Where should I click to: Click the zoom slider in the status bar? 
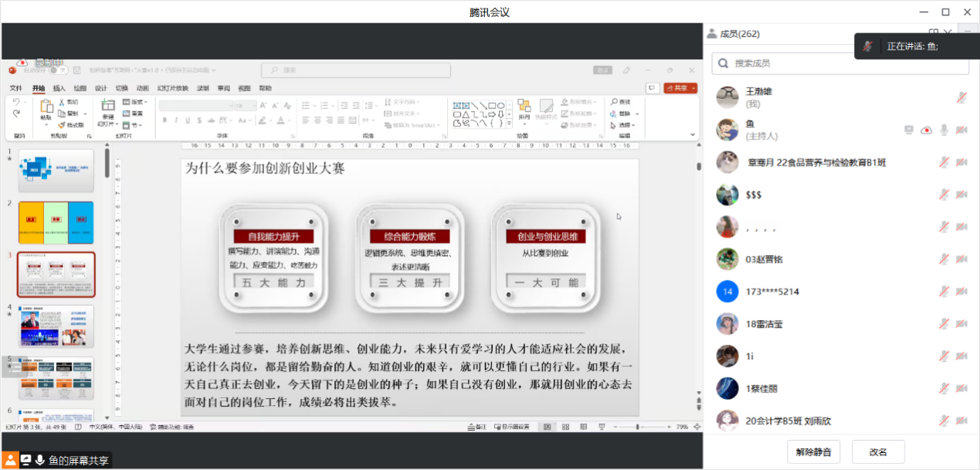pos(638,427)
